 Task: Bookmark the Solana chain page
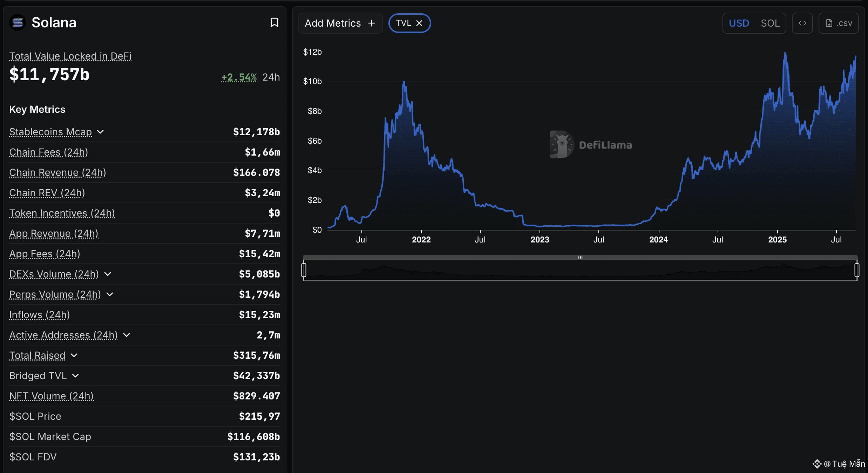pos(274,23)
